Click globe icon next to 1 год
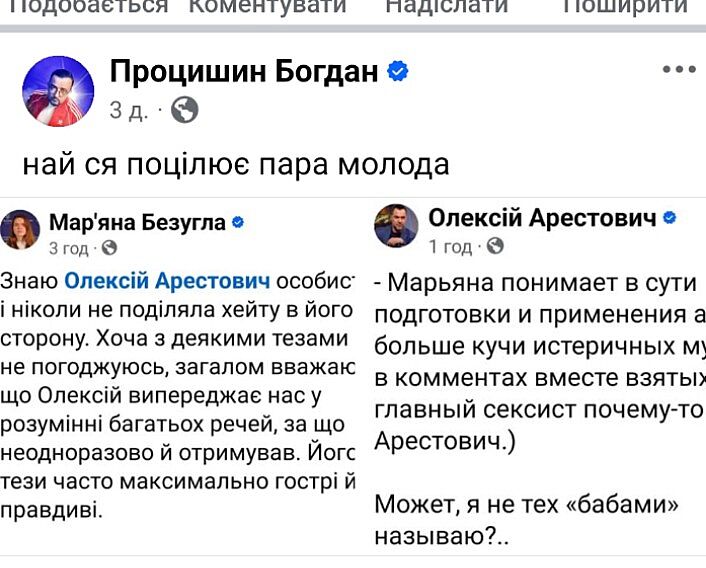706x568 pixels. 495,246
